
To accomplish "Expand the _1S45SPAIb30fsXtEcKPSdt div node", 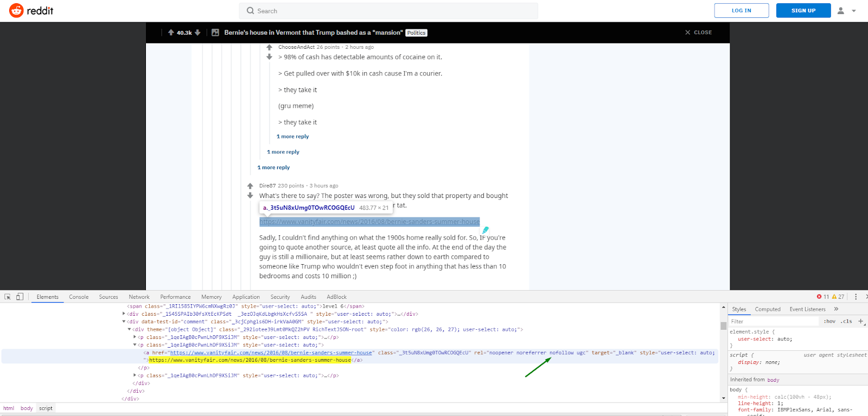I will click(x=124, y=313).
